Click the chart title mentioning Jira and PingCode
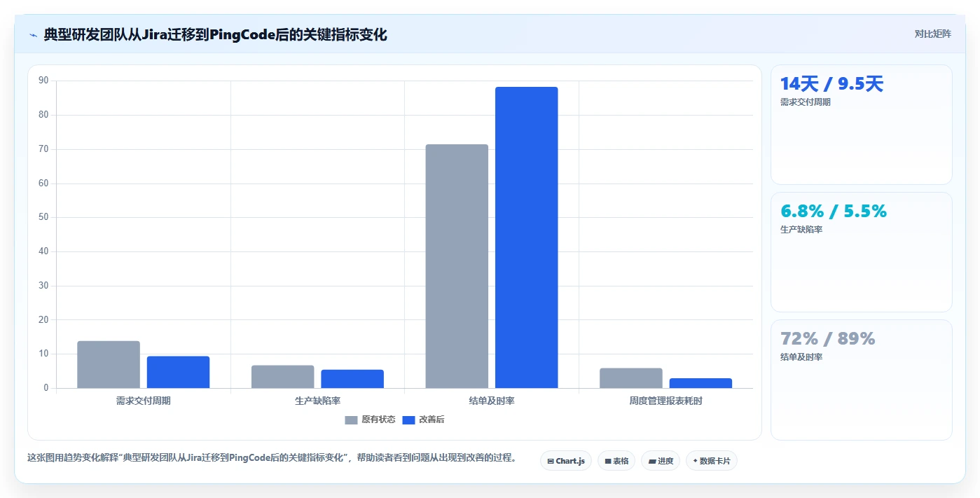Viewport: 980px width, 498px height. [215, 34]
